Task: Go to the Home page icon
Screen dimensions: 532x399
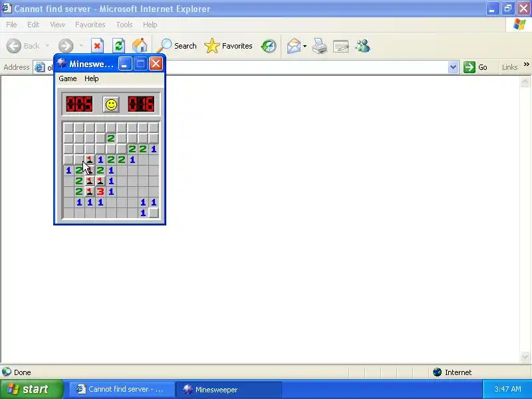Action: (x=140, y=46)
